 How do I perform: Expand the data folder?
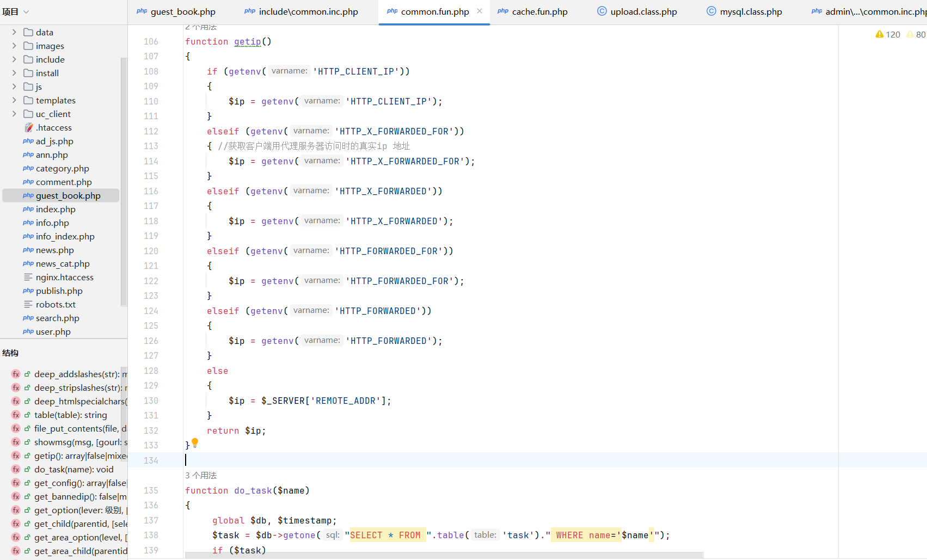(x=14, y=32)
